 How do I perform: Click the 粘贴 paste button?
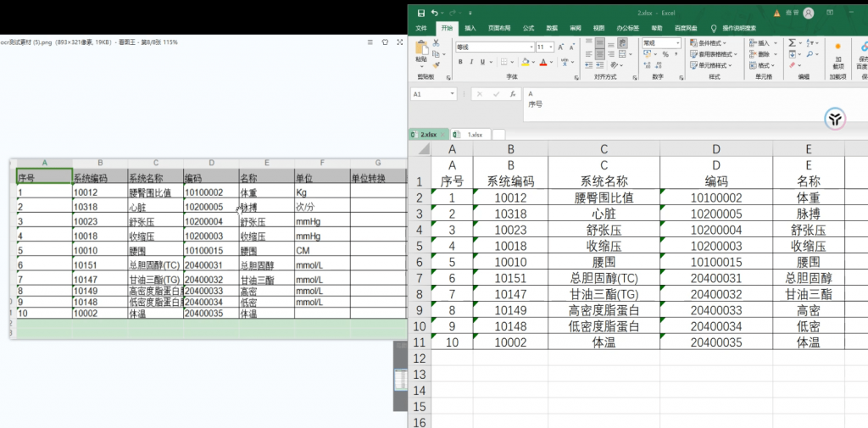421,53
